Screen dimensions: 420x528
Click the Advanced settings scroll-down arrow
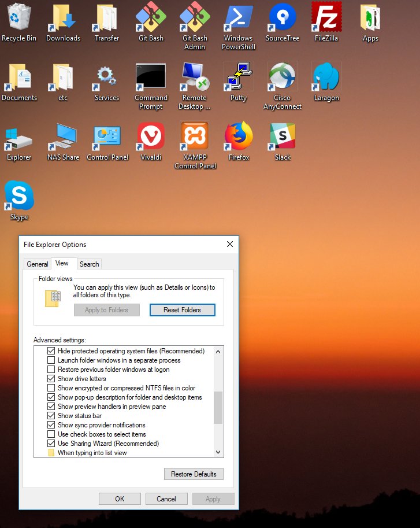(218, 452)
